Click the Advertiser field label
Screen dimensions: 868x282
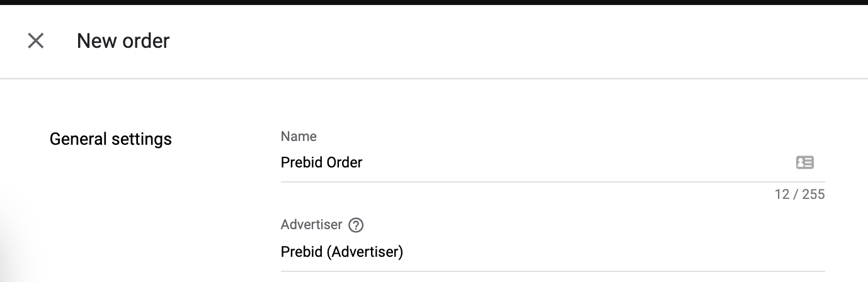[x=311, y=225]
